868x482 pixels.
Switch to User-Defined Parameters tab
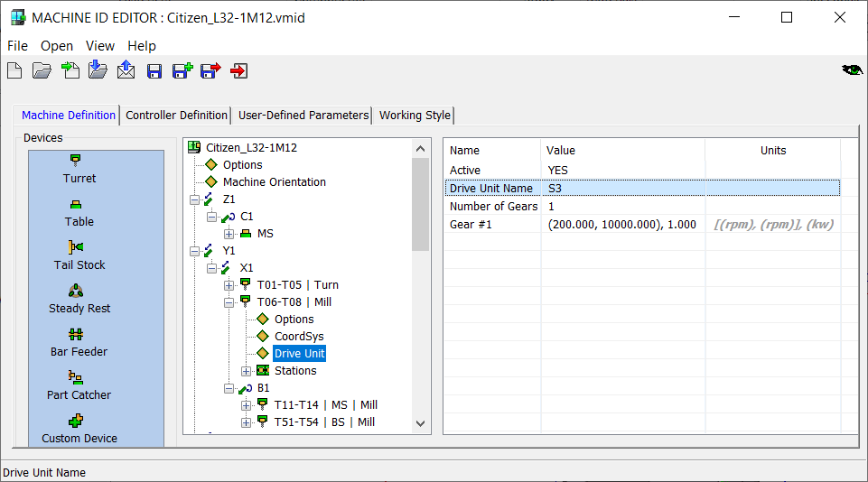pyautogui.click(x=303, y=116)
